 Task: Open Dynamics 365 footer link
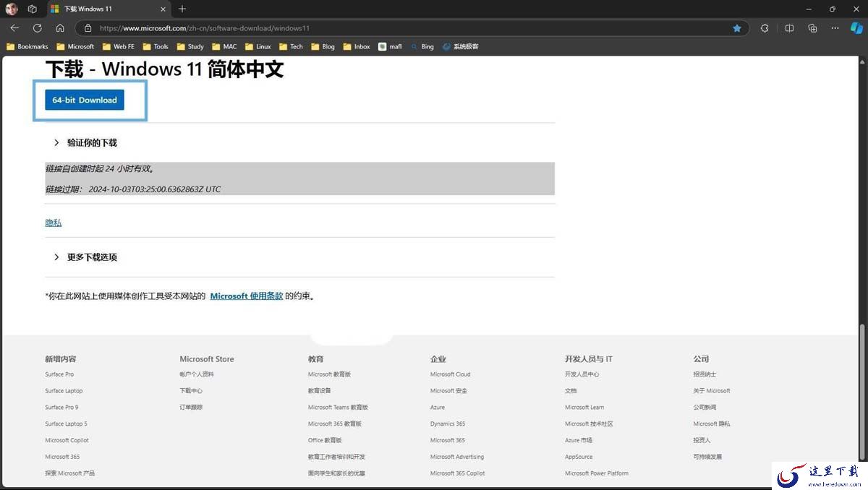click(448, 424)
